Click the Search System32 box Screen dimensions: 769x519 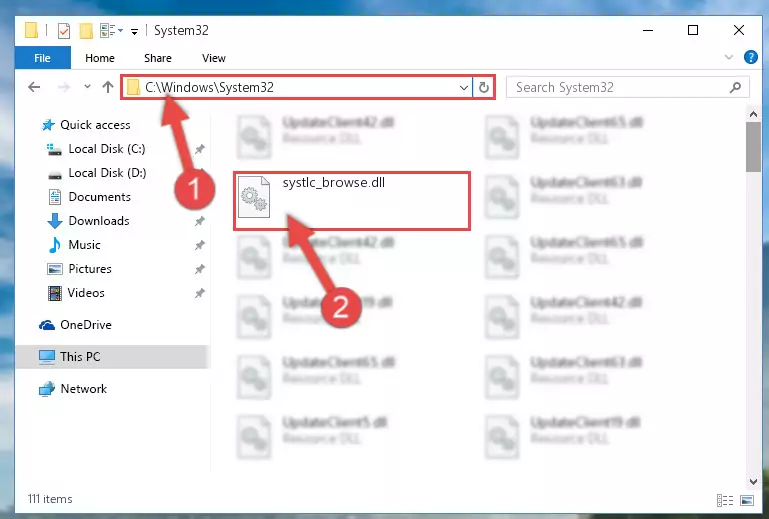pos(627,87)
